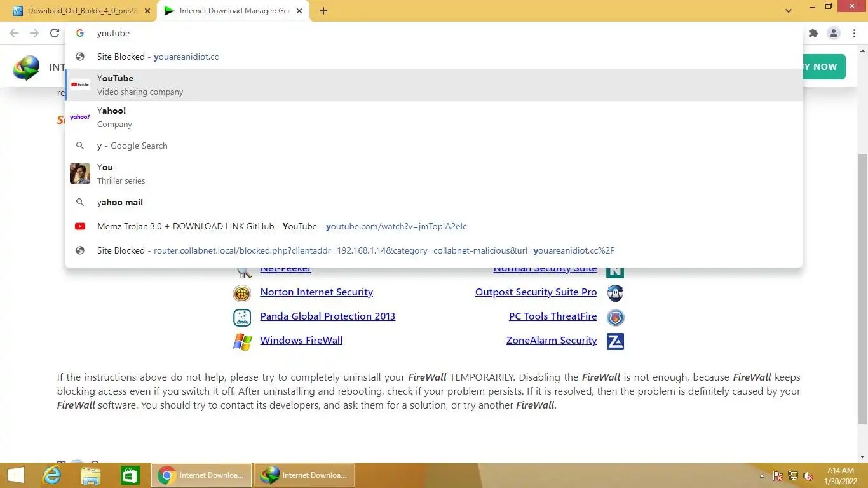Click the Outpost Security icon
The width and height of the screenshot is (868, 488).
point(615,293)
